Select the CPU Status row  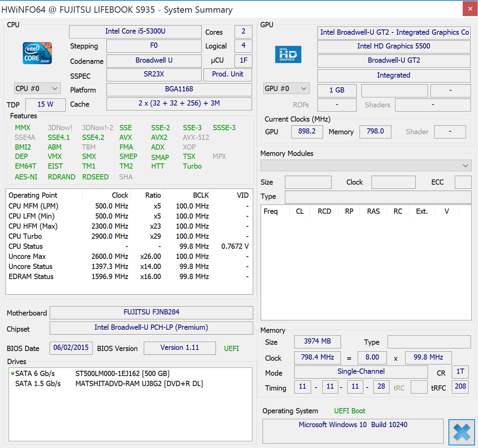click(x=129, y=246)
